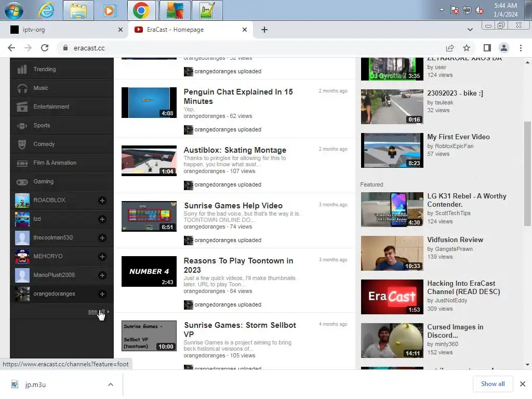This screenshot has height=399, width=532.
Task: Select the Film & Animation category icon
Action: click(x=22, y=163)
